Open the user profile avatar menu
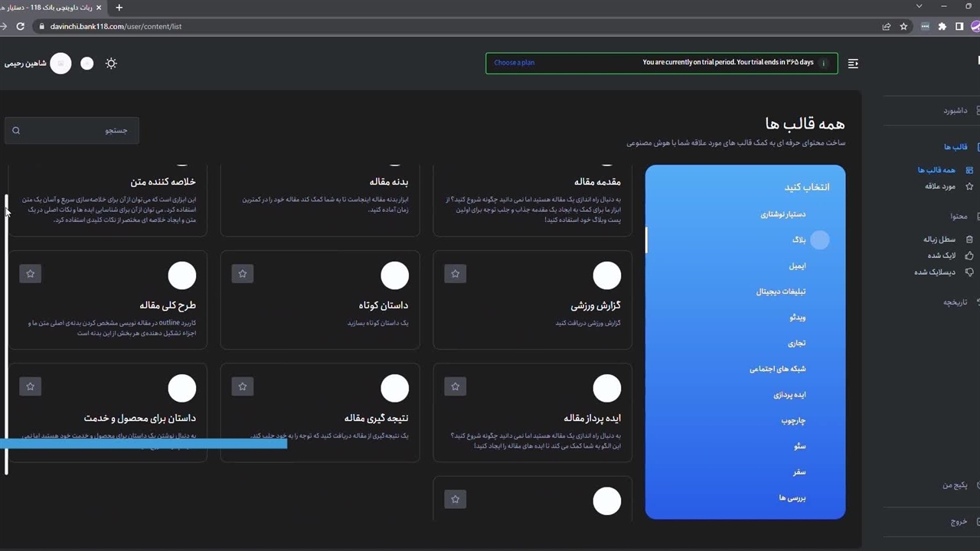The width and height of the screenshot is (980, 551). coord(60,64)
